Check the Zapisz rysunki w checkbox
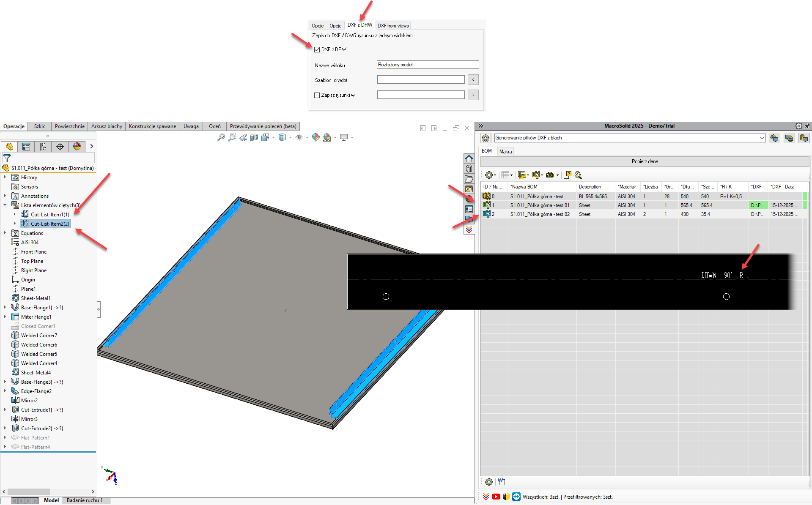Viewport: 812px width, 505px height. [x=317, y=96]
